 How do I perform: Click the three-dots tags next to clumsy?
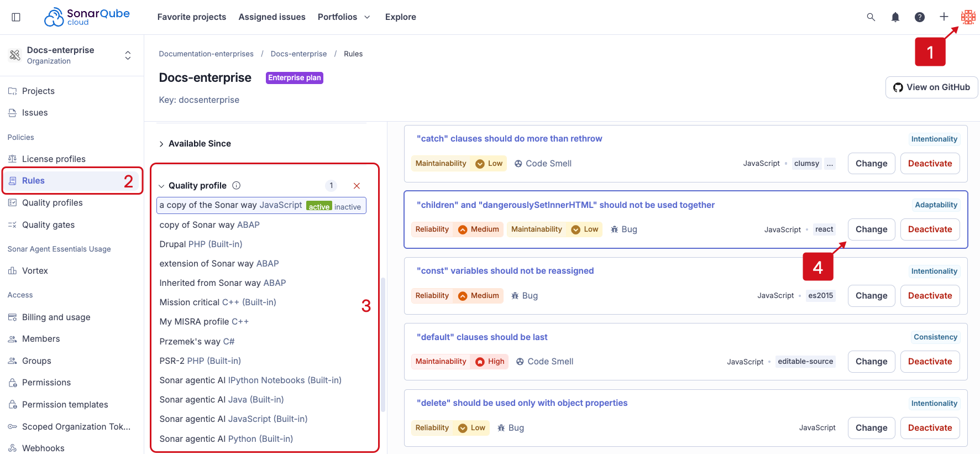click(830, 164)
